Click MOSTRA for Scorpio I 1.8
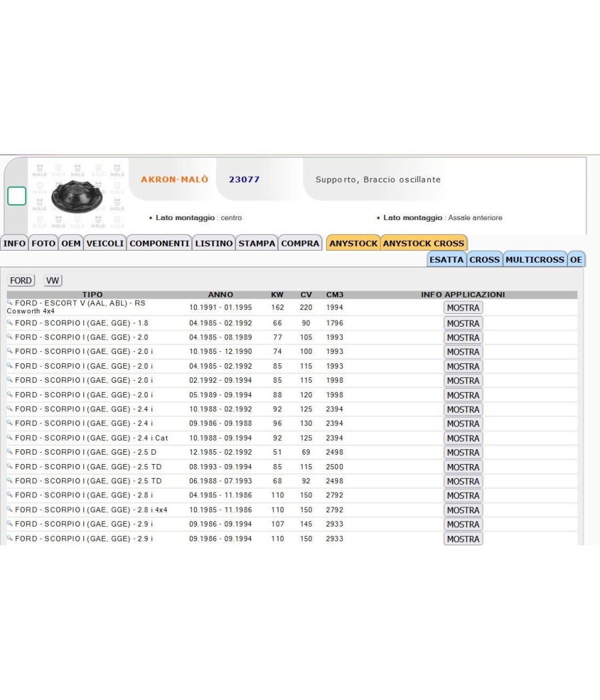 tap(463, 323)
